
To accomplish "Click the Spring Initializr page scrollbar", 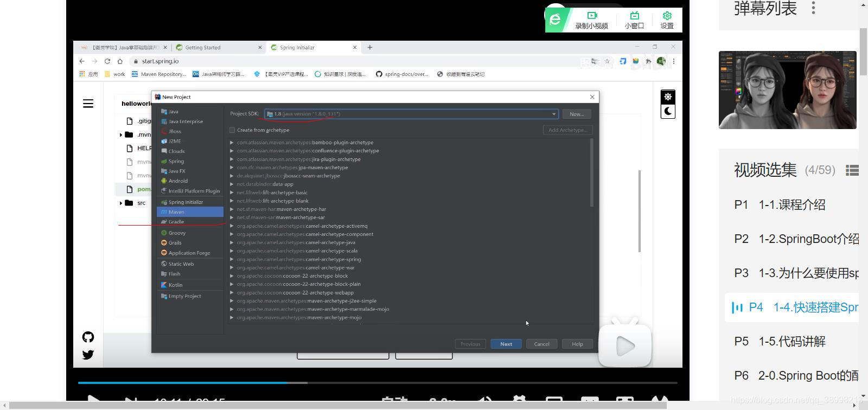I will (640, 211).
